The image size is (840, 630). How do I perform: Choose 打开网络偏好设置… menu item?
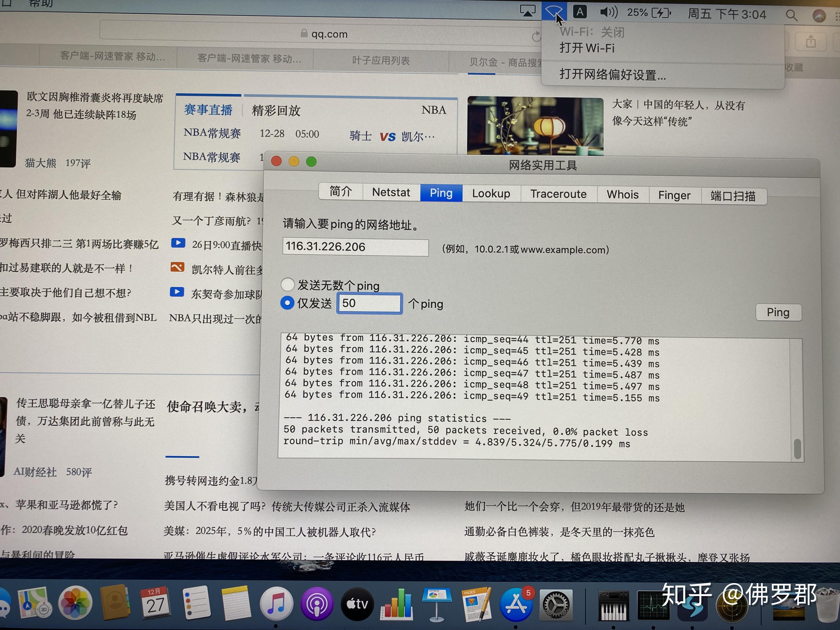click(612, 75)
